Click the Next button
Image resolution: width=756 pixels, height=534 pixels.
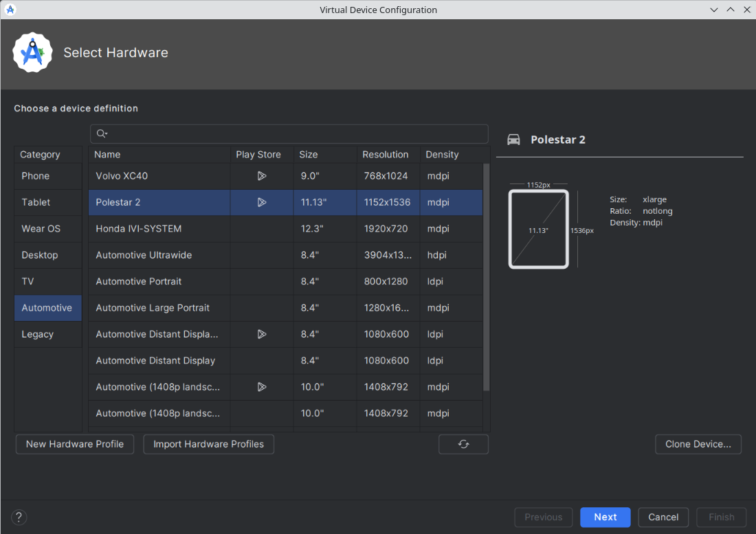pos(605,517)
